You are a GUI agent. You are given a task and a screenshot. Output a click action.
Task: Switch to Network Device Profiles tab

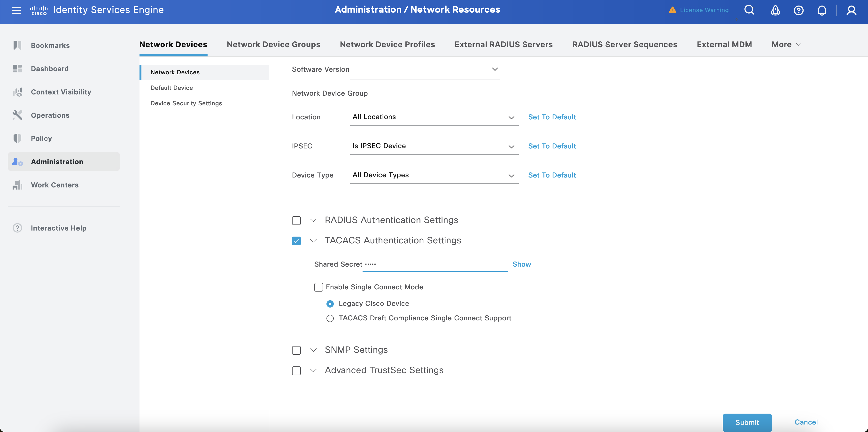click(x=387, y=44)
